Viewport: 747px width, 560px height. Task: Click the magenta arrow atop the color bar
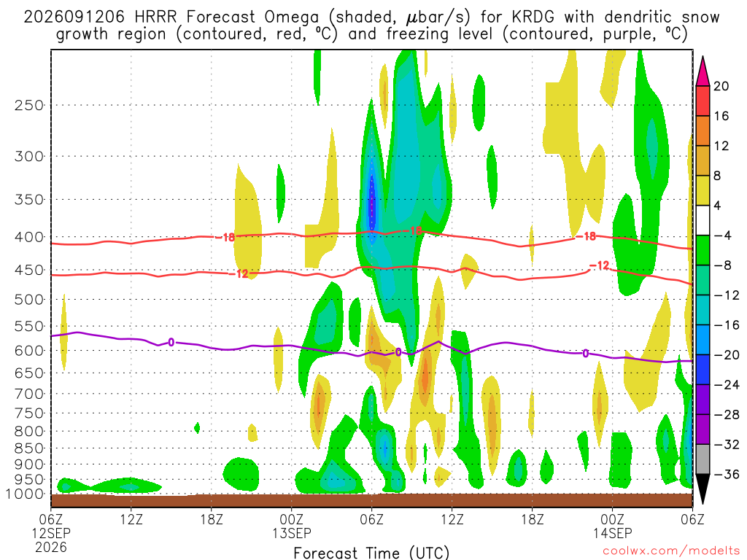(x=703, y=71)
